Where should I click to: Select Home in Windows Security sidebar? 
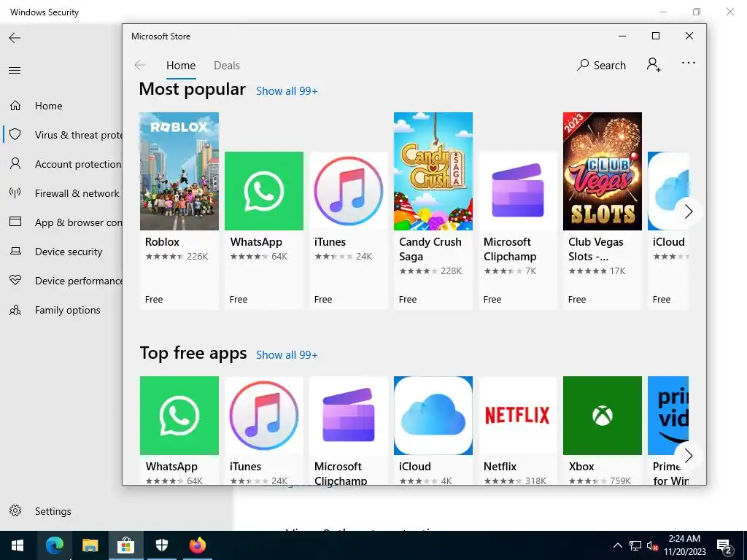[62, 106]
